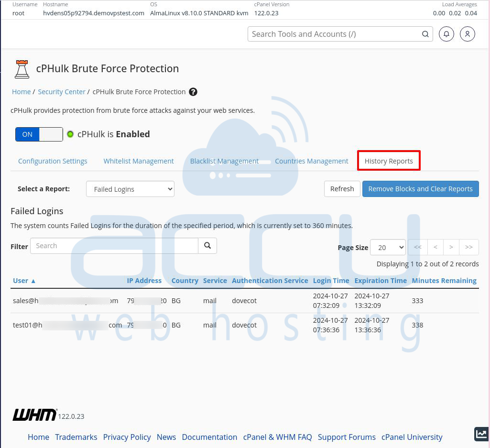Screen dimensions: 490x448
Task: Open the footer Home link
Action: [38, 437]
